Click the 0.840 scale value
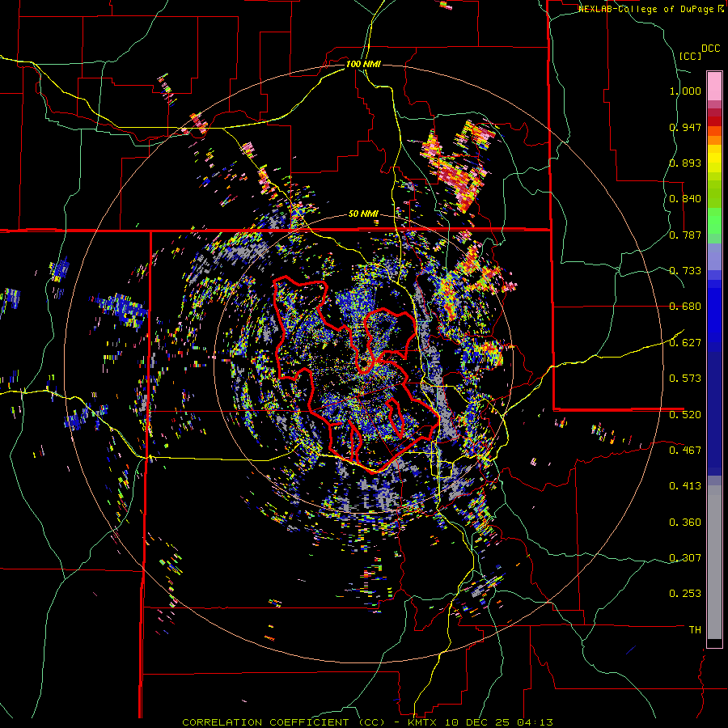Image resolution: width=728 pixels, height=728 pixels. 685,199
